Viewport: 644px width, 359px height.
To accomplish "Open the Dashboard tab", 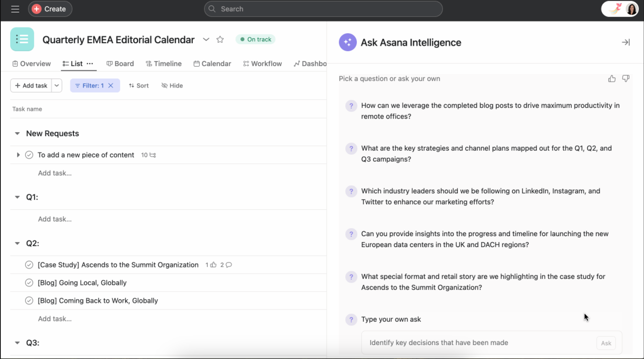I will pos(310,64).
